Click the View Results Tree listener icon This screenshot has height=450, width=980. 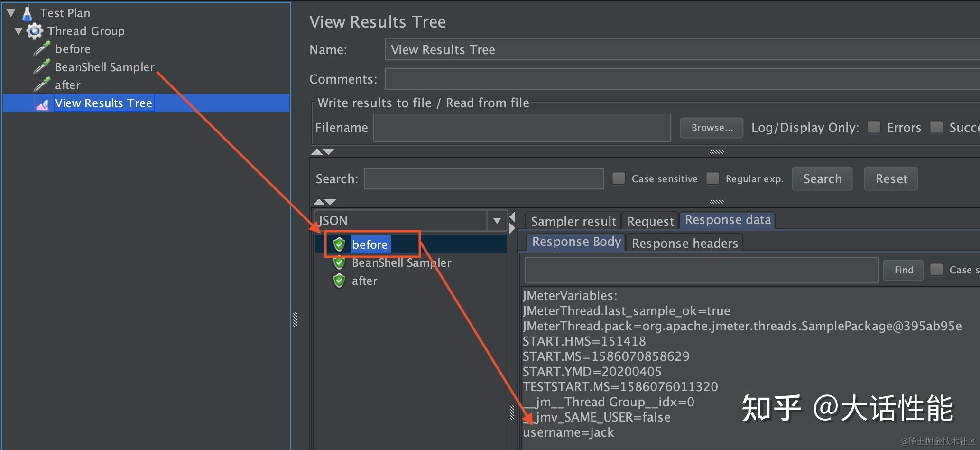42,103
